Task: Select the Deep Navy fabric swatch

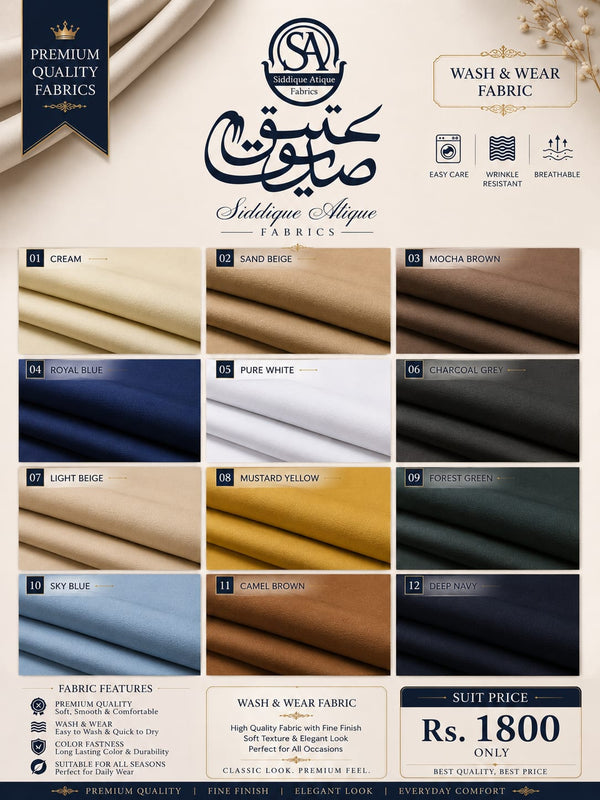Action: pyautogui.click(x=488, y=625)
